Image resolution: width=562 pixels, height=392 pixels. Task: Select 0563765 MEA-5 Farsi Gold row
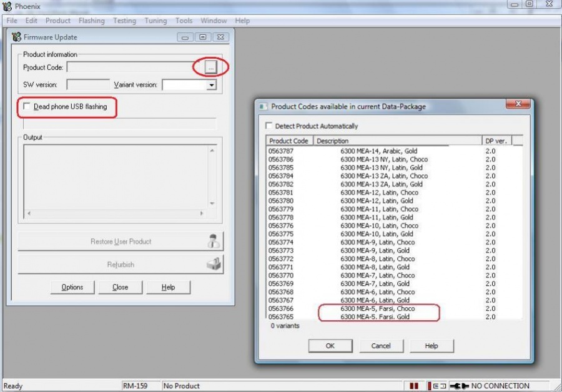[x=394, y=316]
